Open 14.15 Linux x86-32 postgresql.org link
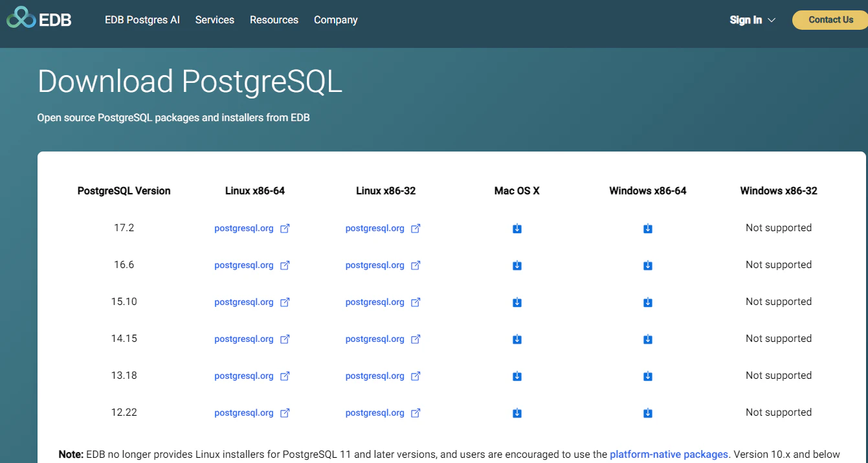Image resolution: width=868 pixels, height=463 pixels. point(383,339)
